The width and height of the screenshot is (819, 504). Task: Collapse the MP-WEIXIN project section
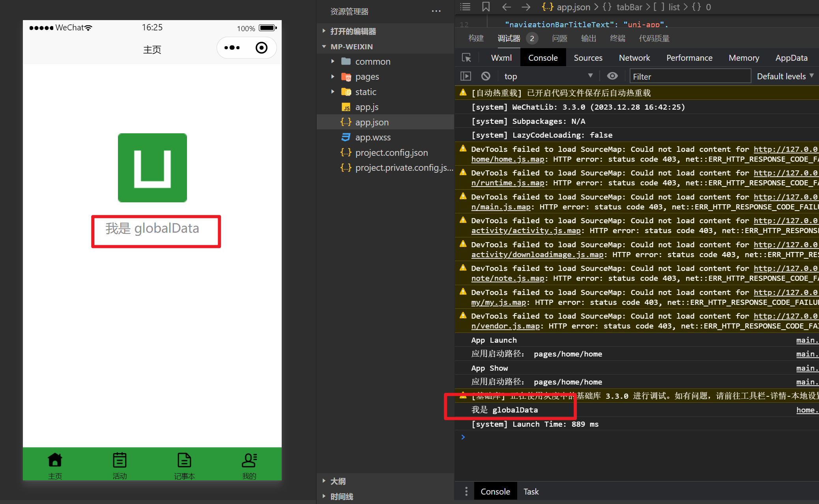point(351,47)
